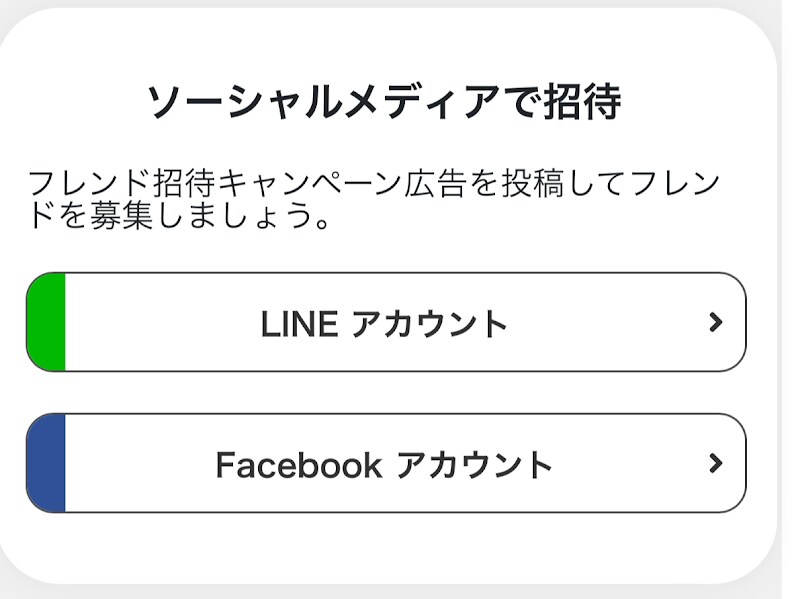The image size is (792, 599).
Task: Tap the chevron arrow on the LINE row
Action: (x=714, y=322)
